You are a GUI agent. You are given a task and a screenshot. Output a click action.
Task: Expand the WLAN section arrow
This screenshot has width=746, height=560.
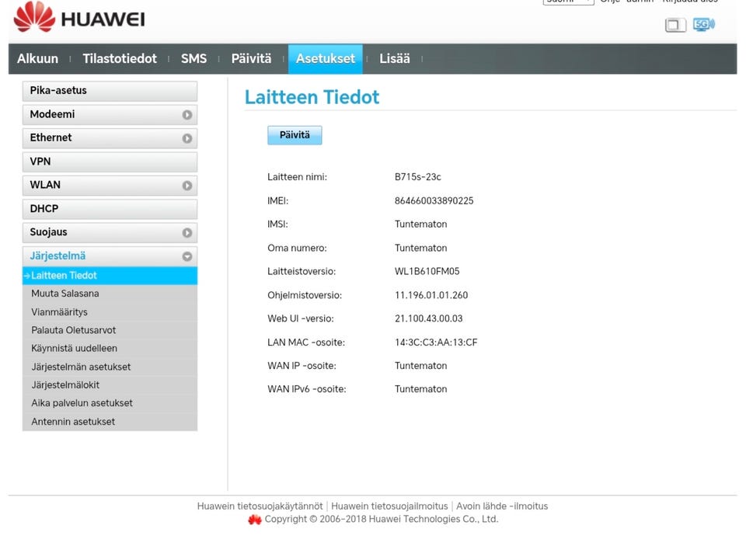click(187, 186)
